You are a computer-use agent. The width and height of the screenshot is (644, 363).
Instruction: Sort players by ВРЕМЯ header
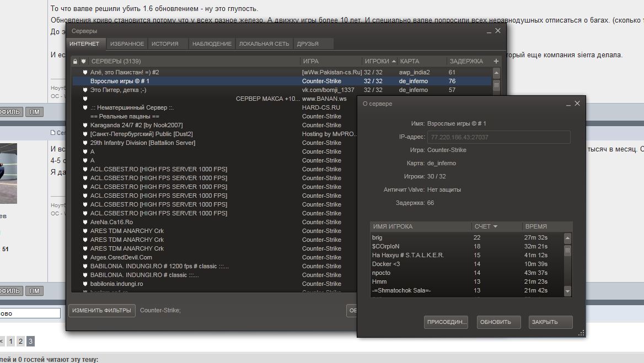tap(536, 226)
